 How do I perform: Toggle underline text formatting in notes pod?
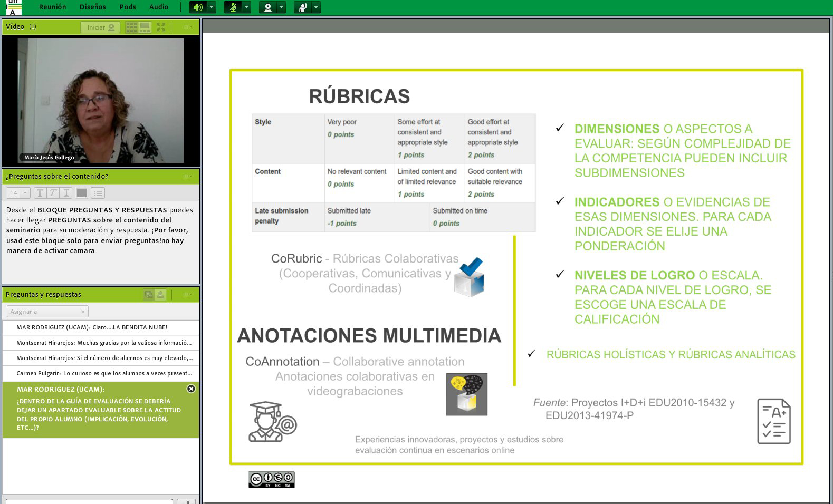point(66,193)
